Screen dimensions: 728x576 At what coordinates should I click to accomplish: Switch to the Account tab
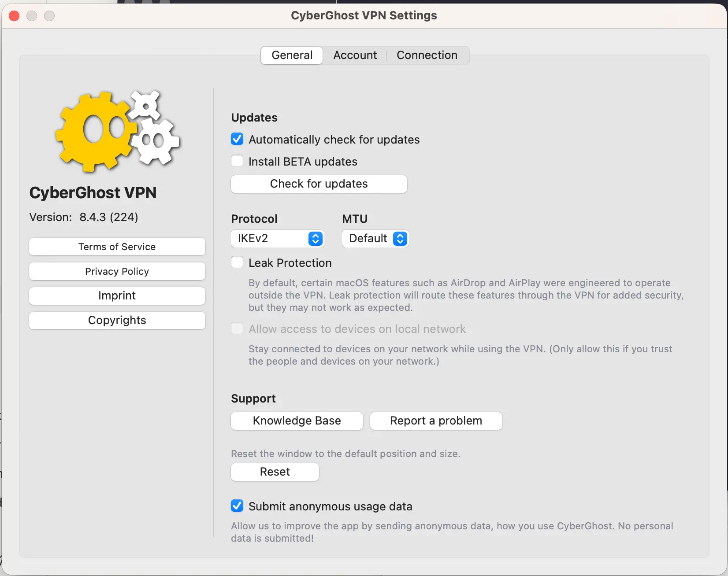pos(355,55)
